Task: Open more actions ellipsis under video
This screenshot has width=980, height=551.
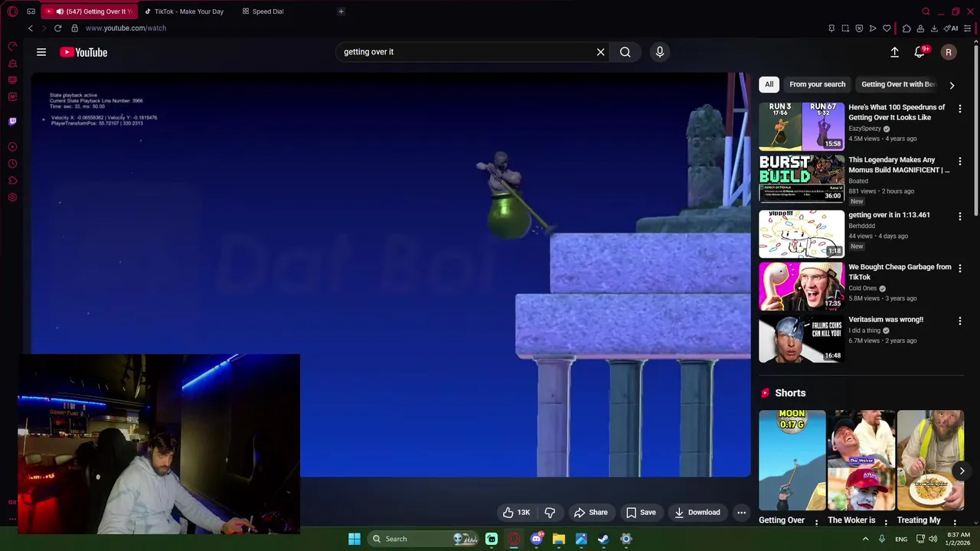Action: coord(741,513)
